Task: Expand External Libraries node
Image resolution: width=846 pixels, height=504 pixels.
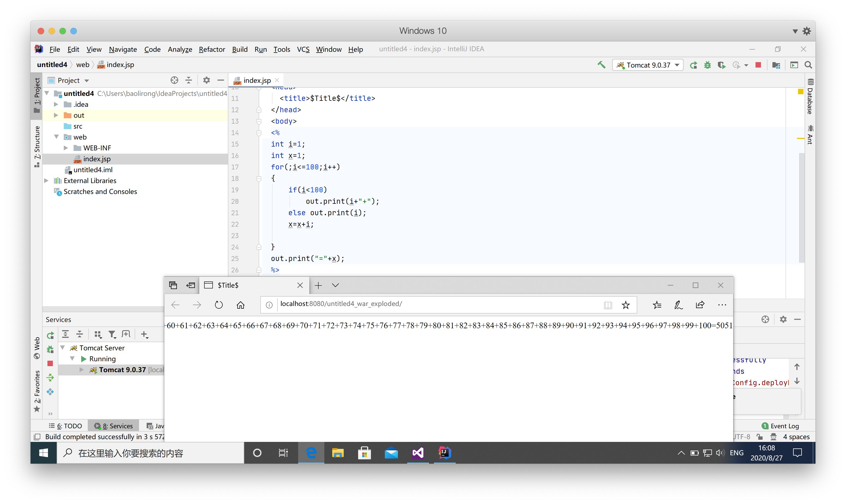Action: [46, 180]
